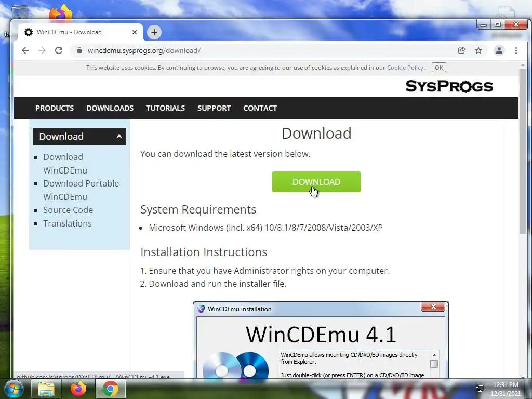Select the WinCDEmu - Download tab
Image resolution: width=532 pixels, height=399 pixels.
click(80, 32)
